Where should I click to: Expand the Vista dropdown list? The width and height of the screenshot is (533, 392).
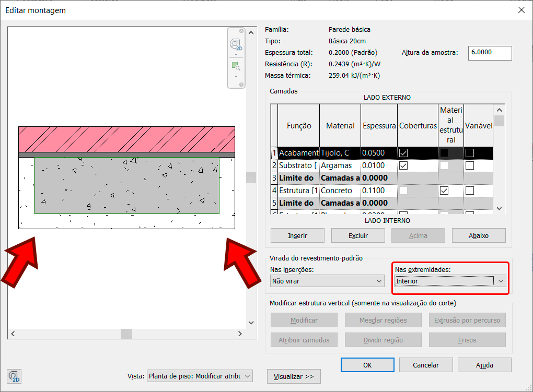click(x=248, y=376)
